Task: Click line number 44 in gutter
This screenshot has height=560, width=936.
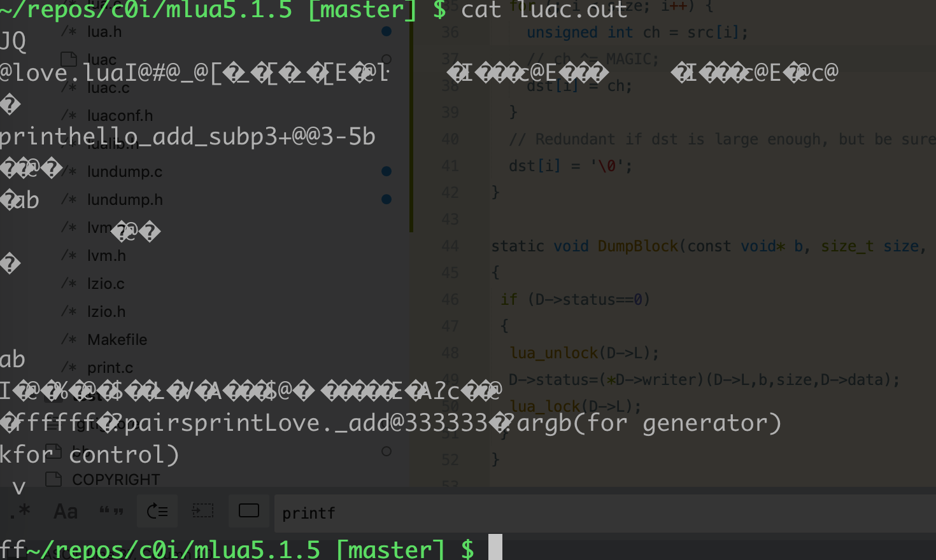Action: point(450,246)
